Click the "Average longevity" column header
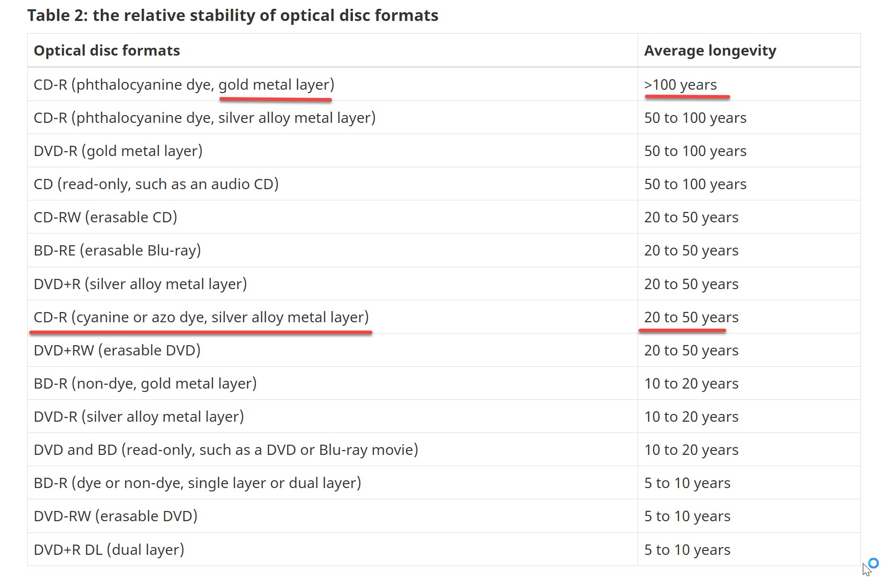894x588 pixels. tap(710, 51)
